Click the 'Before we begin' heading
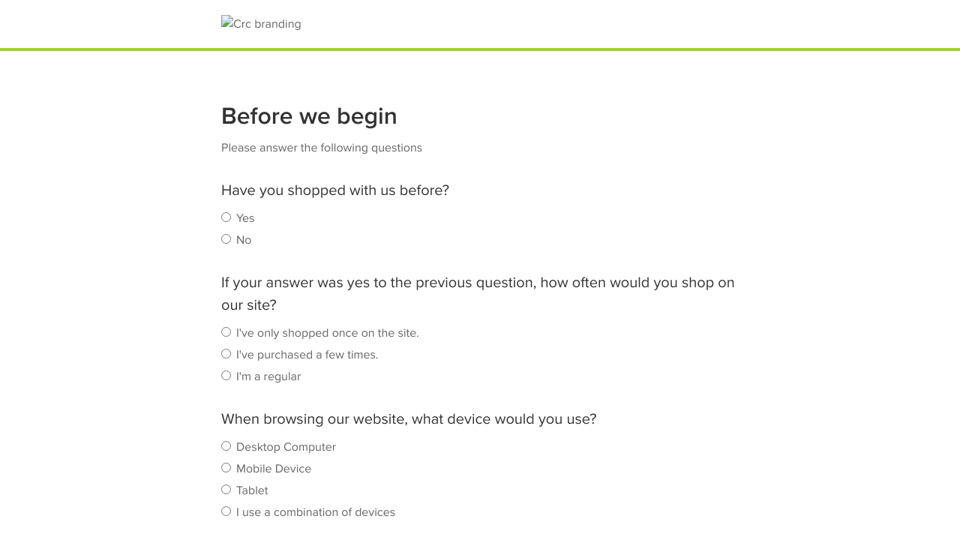The width and height of the screenshot is (960, 540). pyautogui.click(x=309, y=116)
